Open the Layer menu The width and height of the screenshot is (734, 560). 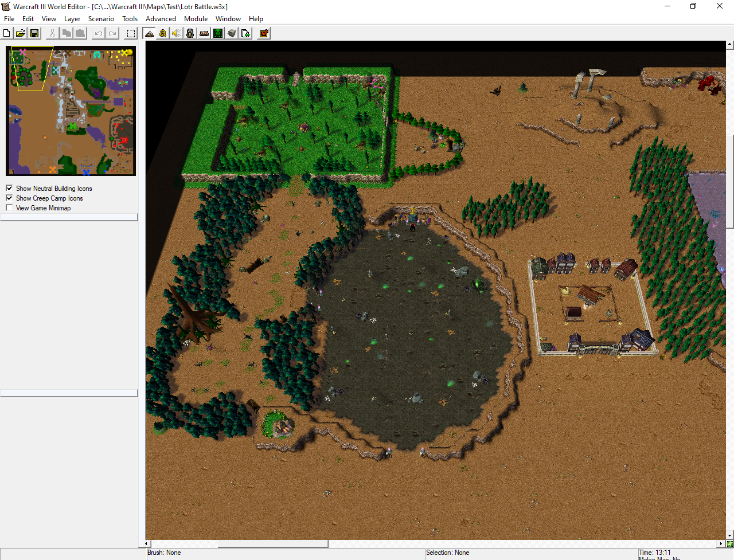point(72,19)
